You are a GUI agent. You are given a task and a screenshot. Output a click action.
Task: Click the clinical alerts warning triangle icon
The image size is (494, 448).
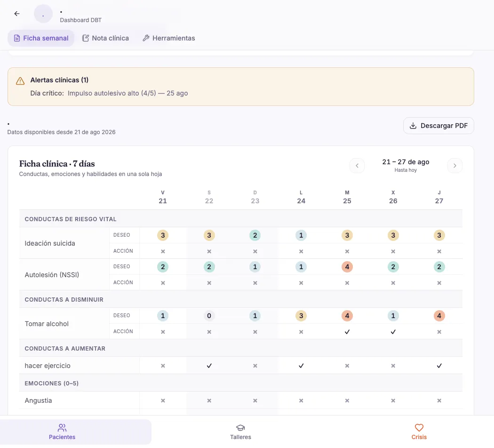click(20, 81)
